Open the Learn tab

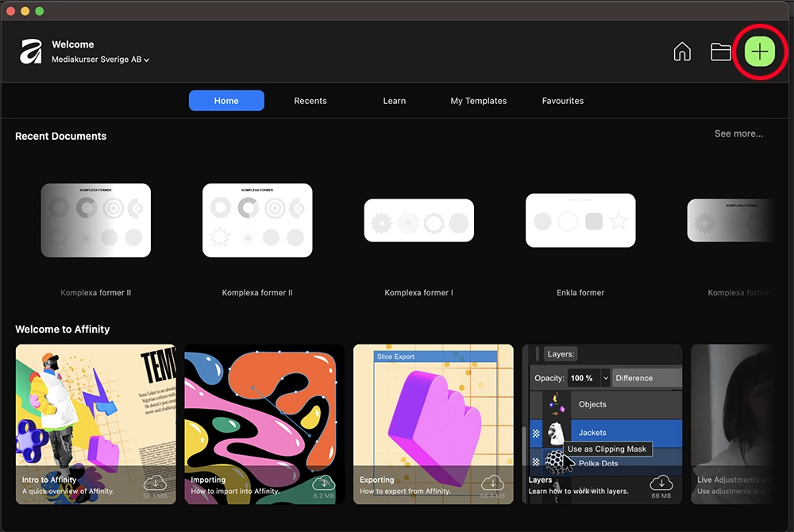pos(394,101)
